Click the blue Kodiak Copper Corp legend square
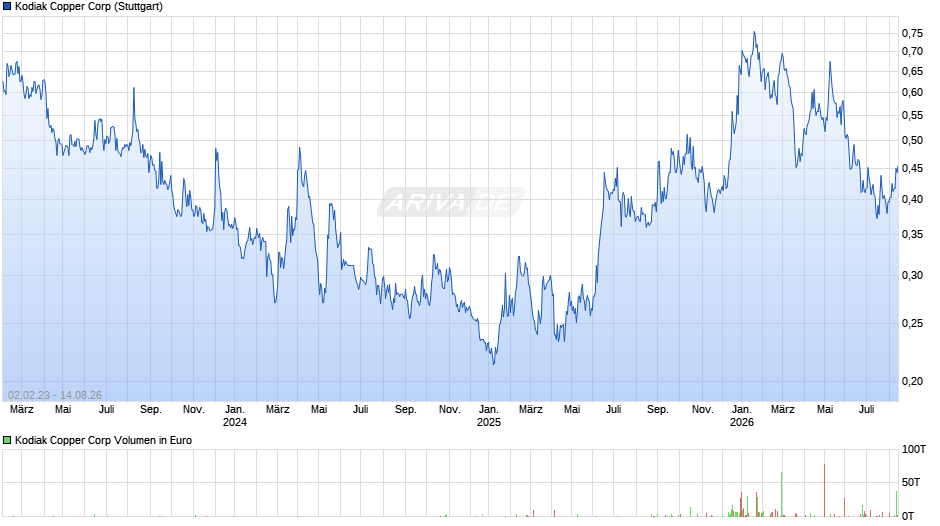940x526 pixels. (7, 7)
